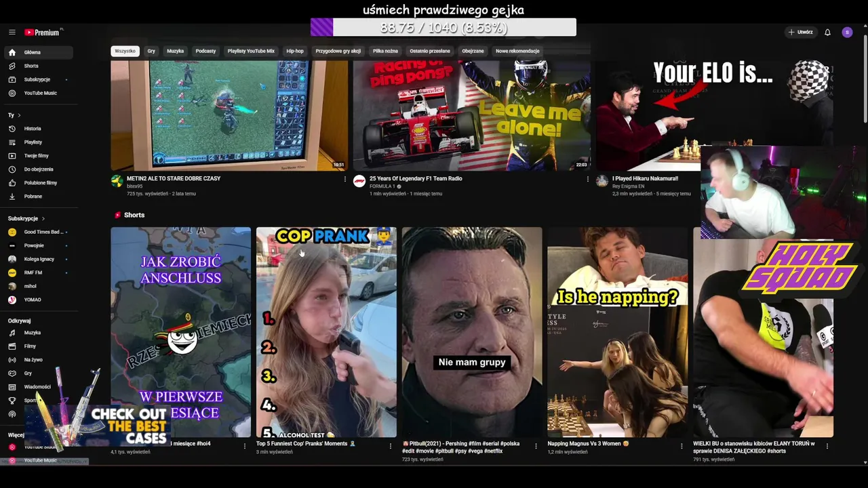Select the Piłka nożna chip
Screen dimensions: 868x488
385,51
